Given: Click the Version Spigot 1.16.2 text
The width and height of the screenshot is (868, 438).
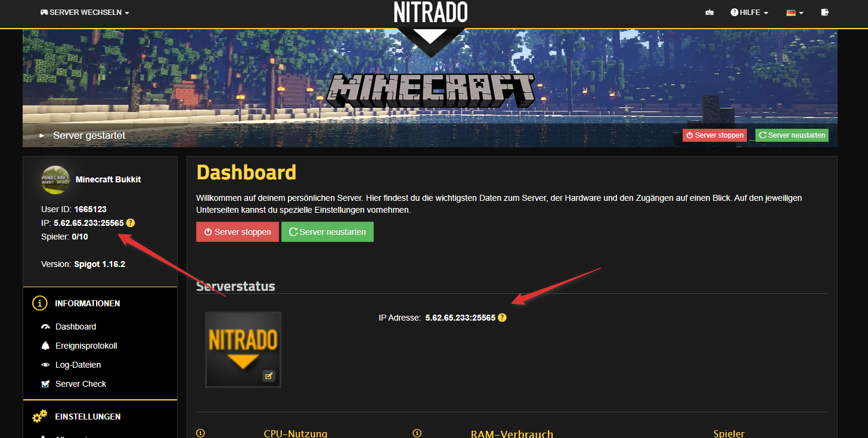Looking at the screenshot, I should 83,264.
